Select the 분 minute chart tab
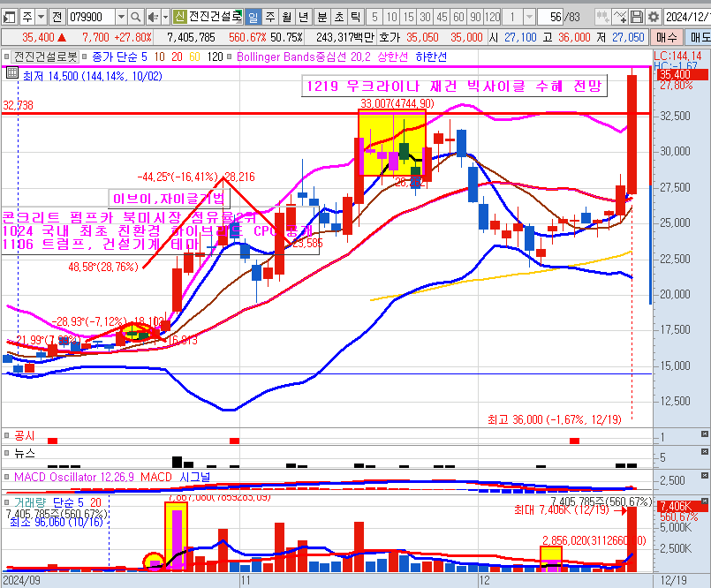The width and height of the screenshot is (711, 588). (x=322, y=17)
